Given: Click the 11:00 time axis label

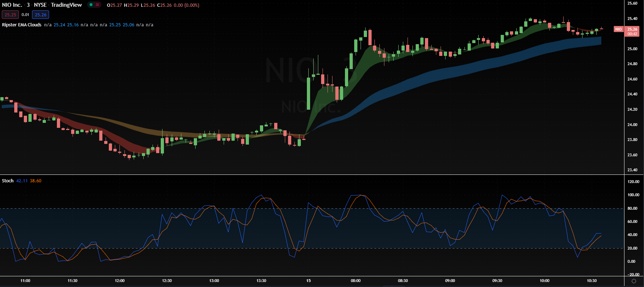Looking at the screenshot, I should coord(25,281).
